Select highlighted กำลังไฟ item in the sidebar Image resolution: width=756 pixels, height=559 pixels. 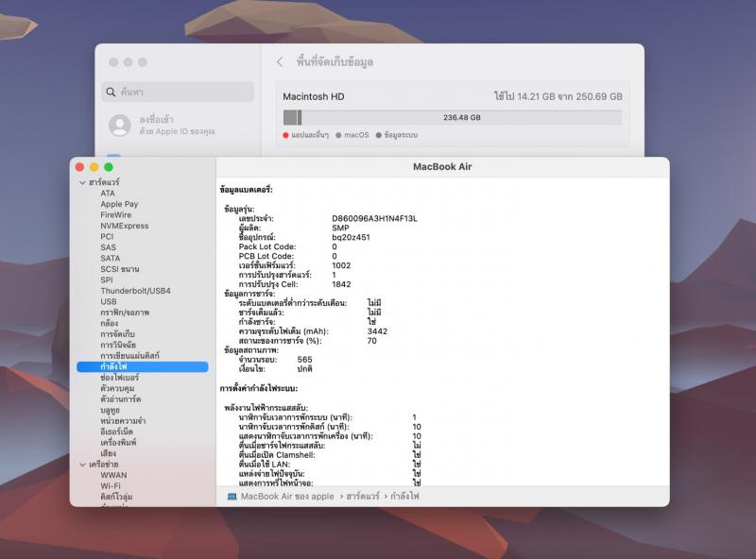coord(143,366)
